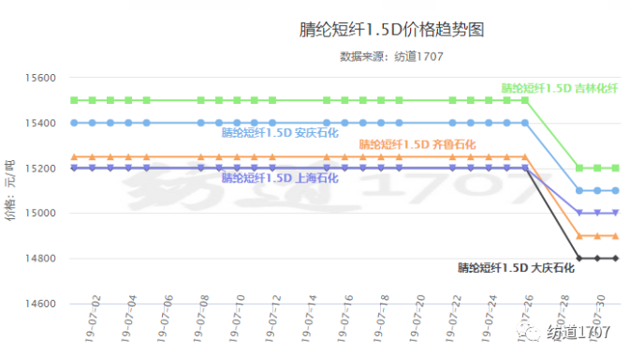Click the chart title 腈纶短纤1.5D价格趋势图
The height and width of the screenshot is (356, 644).
click(391, 30)
